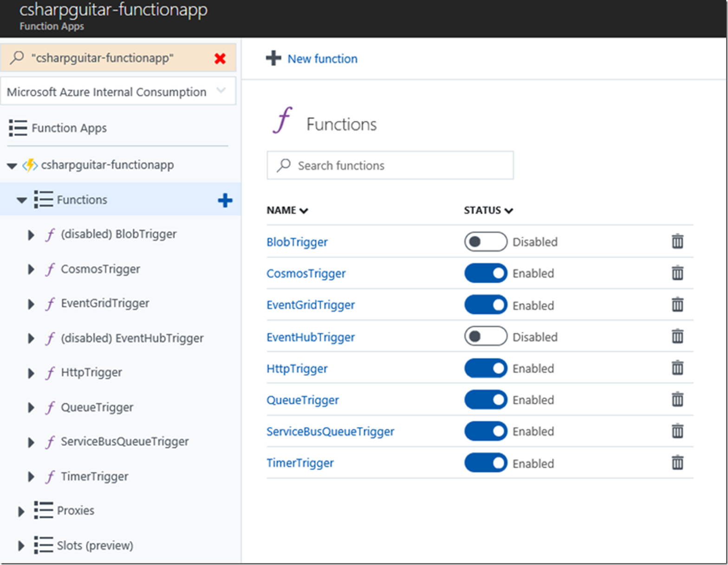Open the EventHubTrigger link in the table

point(311,337)
